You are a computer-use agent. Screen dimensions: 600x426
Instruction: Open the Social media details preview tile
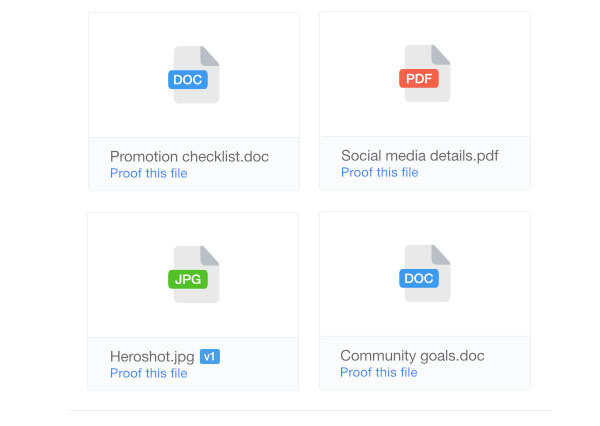[x=425, y=74]
